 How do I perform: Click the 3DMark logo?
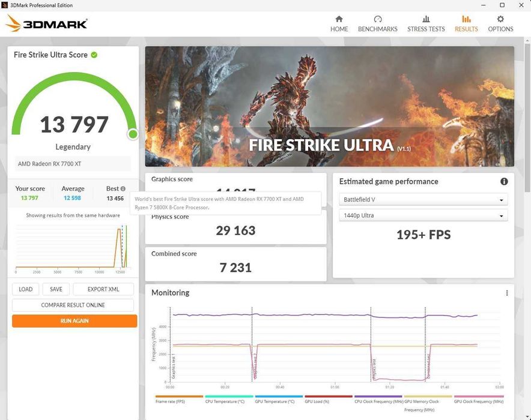[x=46, y=23]
